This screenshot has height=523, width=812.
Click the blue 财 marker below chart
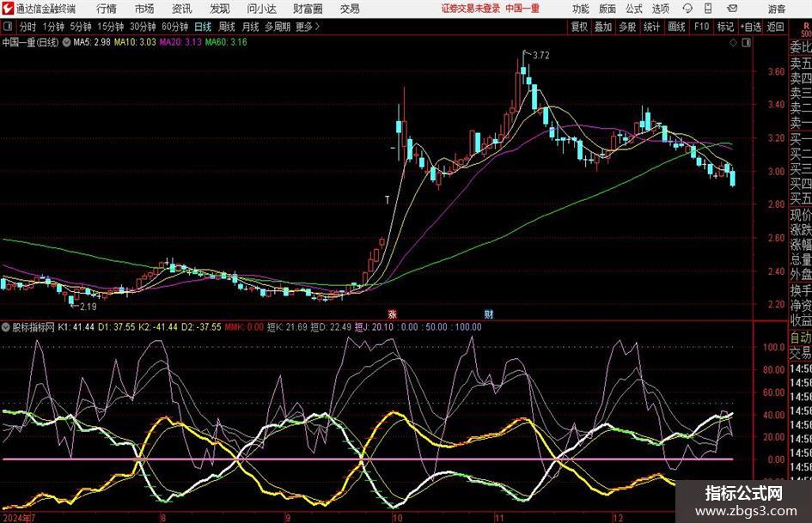point(489,313)
